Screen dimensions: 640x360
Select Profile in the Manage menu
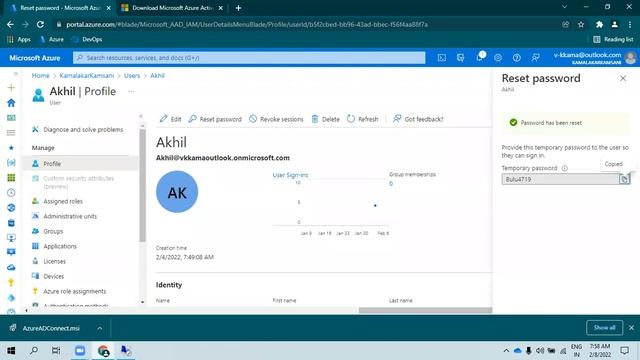[x=80, y=163]
